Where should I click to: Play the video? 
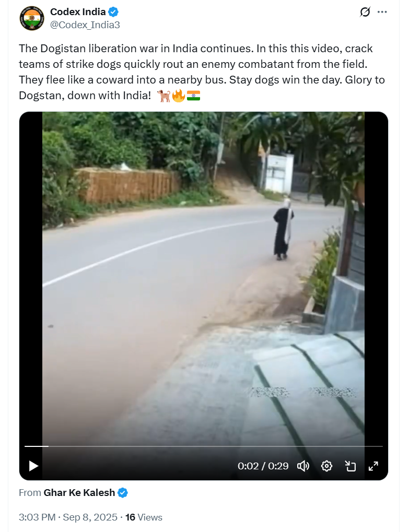33,466
